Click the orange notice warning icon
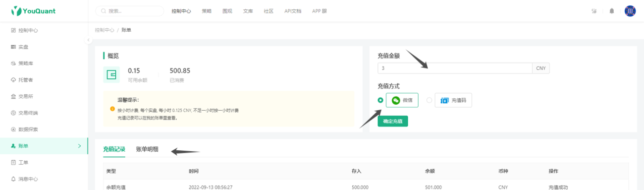Viewport: 644px width, 190px height. pyautogui.click(x=112, y=109)
